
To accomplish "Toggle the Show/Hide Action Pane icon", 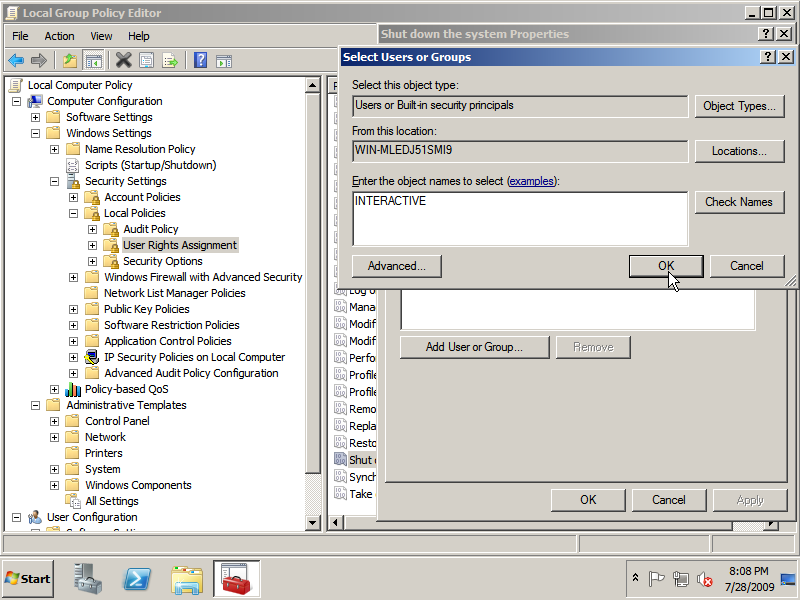I will (x=224, y=61).
